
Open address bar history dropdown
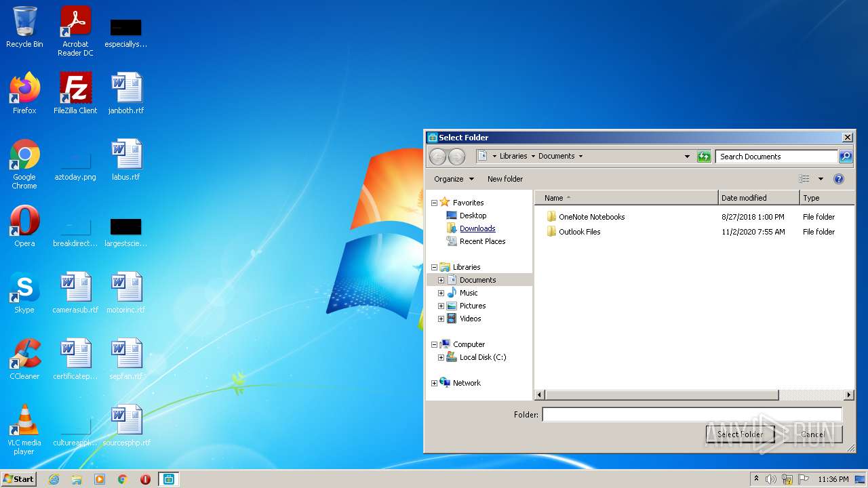coord(687,157)
